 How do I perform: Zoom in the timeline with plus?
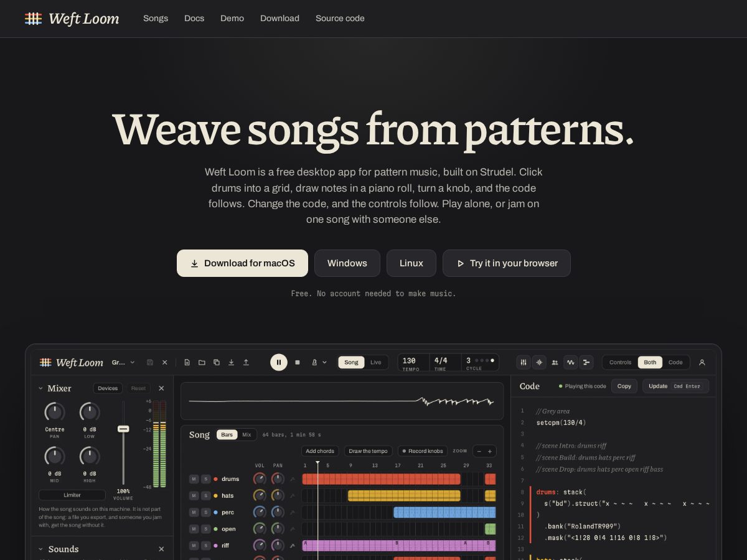click(x=490, y=451)
